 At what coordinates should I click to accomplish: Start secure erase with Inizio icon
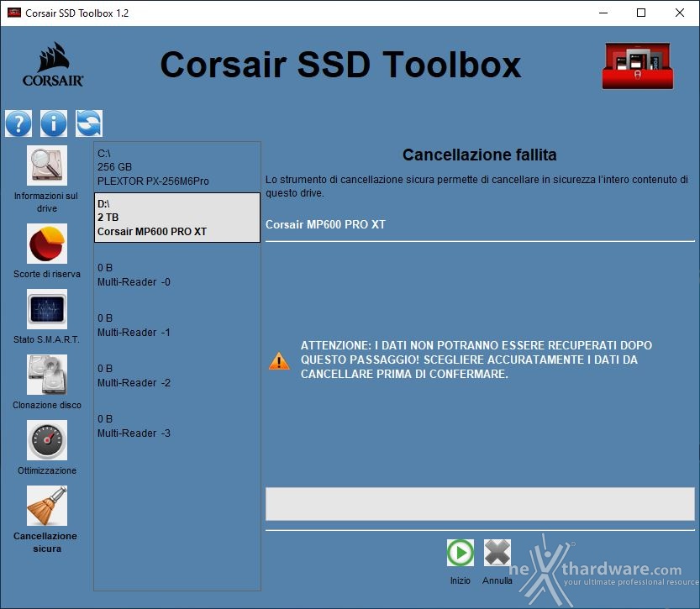[461, 553]
